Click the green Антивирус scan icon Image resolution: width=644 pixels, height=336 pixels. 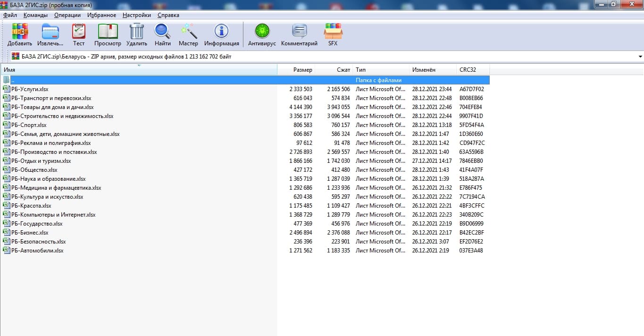coord(262,32)
